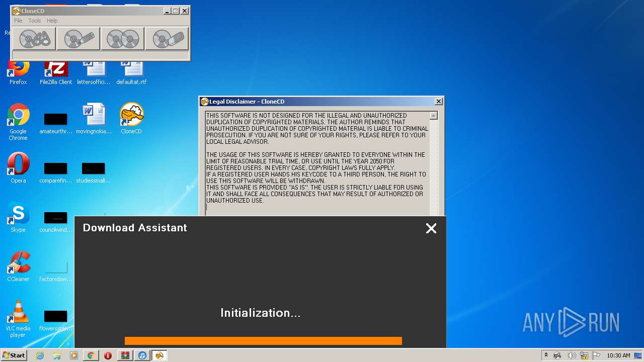
Task: Select the councilwind... desktop file
Action: 56,222
